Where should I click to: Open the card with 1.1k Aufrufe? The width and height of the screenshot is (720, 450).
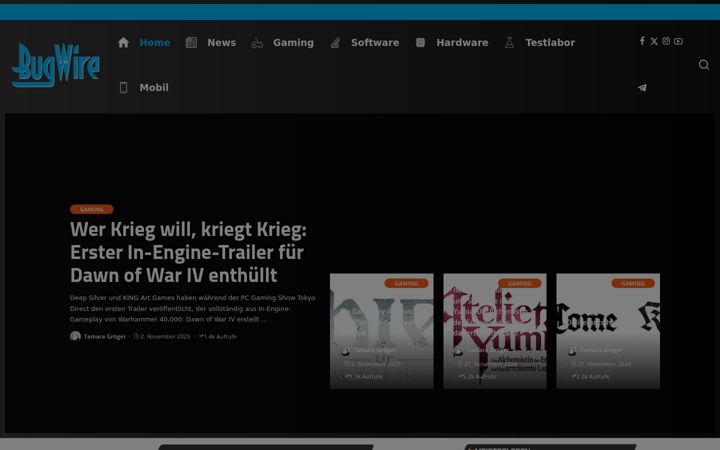coord(382,331)
